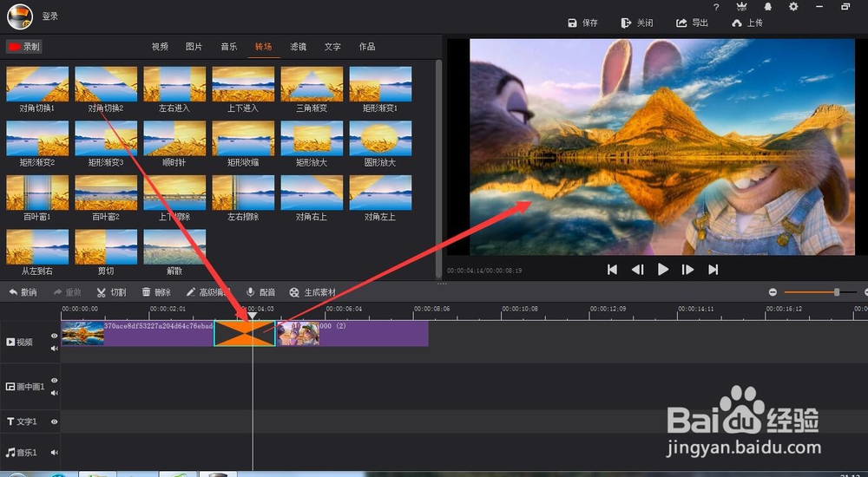Select the first landscape video clip

point(137,334)
